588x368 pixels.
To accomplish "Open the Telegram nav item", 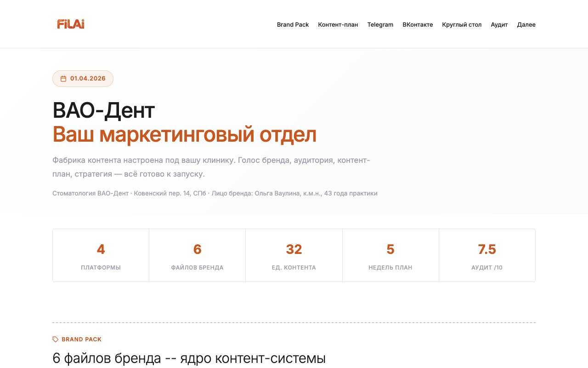I will point(380,25).
